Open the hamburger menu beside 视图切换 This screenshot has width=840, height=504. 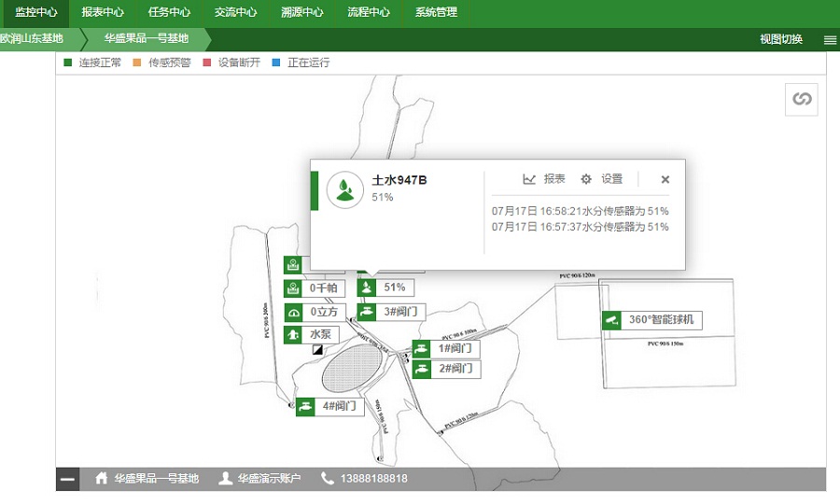830,40
